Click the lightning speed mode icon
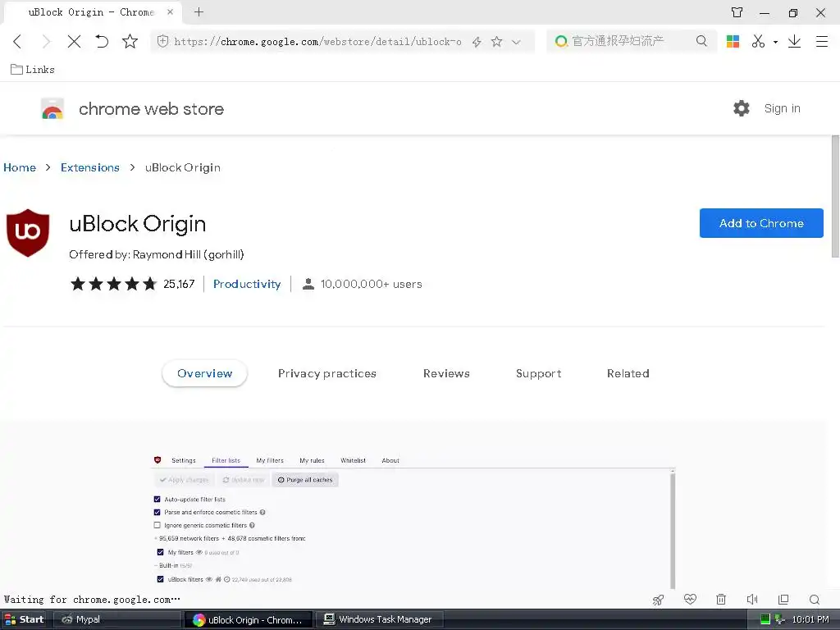The width and height of the screenshot is (840, 630). coord(477,42)
